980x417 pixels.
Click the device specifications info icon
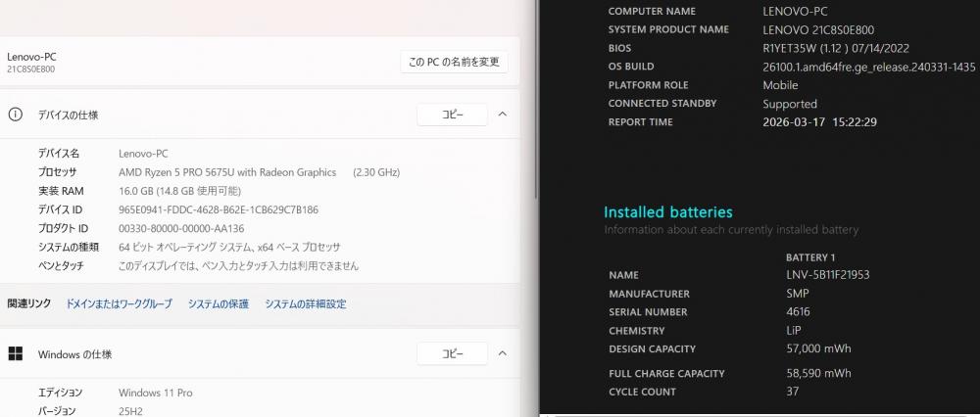tap(15, 115)
